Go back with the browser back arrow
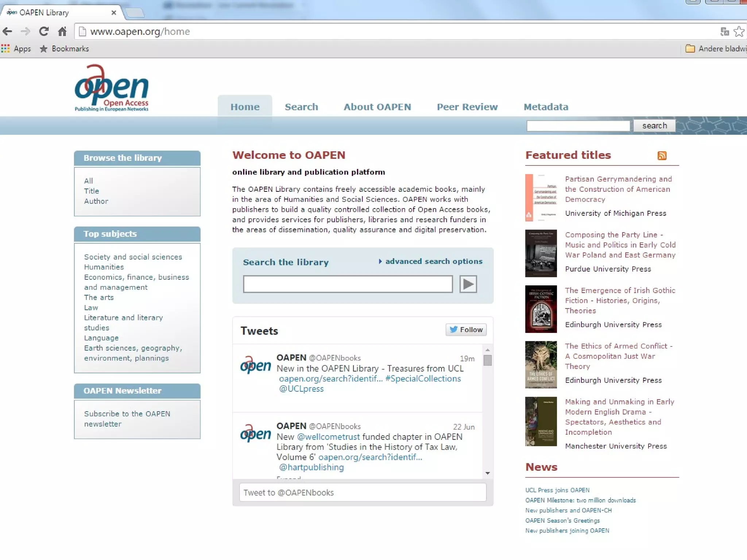The height and width of the screenshot is (560, 747). click(x=8, y=32)
